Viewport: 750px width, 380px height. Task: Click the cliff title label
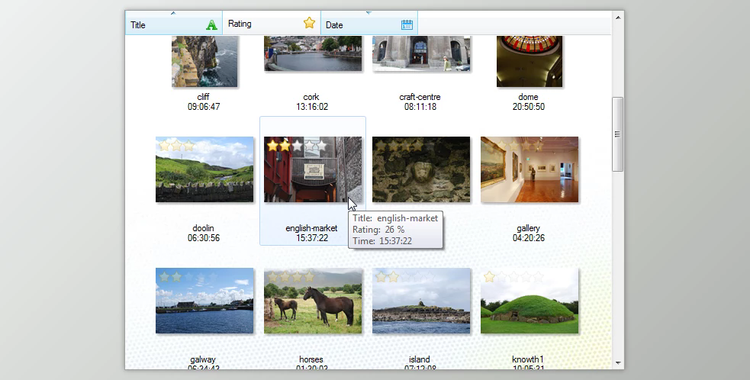click(203, 97)
